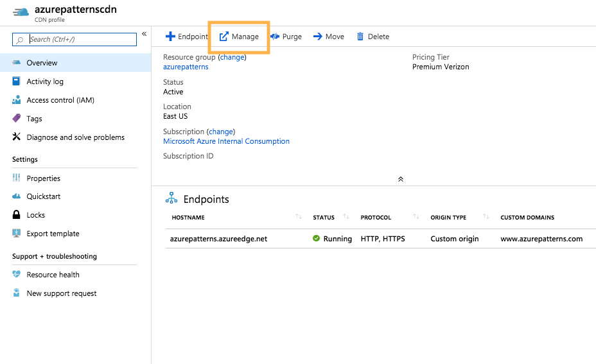Screen dimensions: 596x364
Task: Open the azurepatterns resource group link
Action: click(186, 67)
